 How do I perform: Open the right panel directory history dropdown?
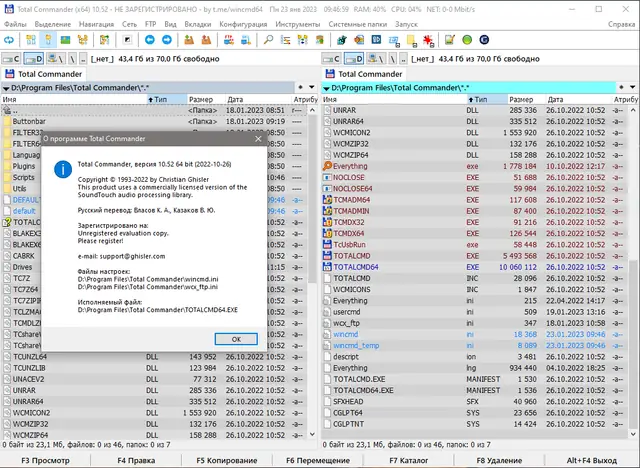632,87
